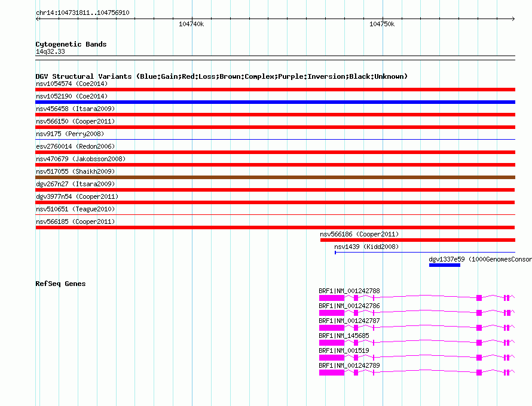Click the esv2760014 (Redon2006) label
This screenshot has width=532, height=406.
(x=75, y=146)
